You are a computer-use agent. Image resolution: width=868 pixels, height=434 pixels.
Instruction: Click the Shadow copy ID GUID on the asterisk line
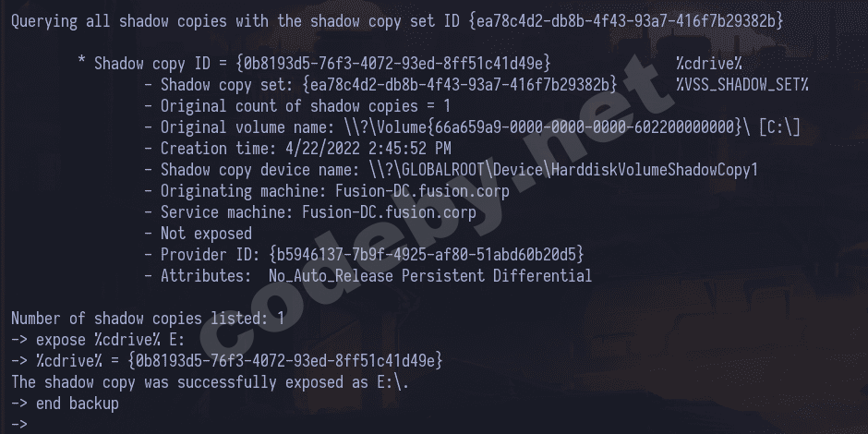point(393,63)
